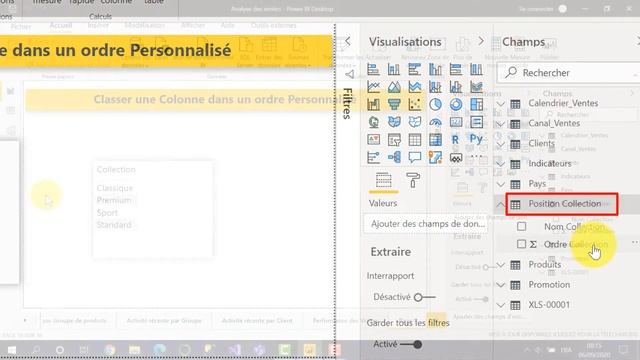Expand the Indicateurs table
640x360 pixels.
(x=501, y=164)
